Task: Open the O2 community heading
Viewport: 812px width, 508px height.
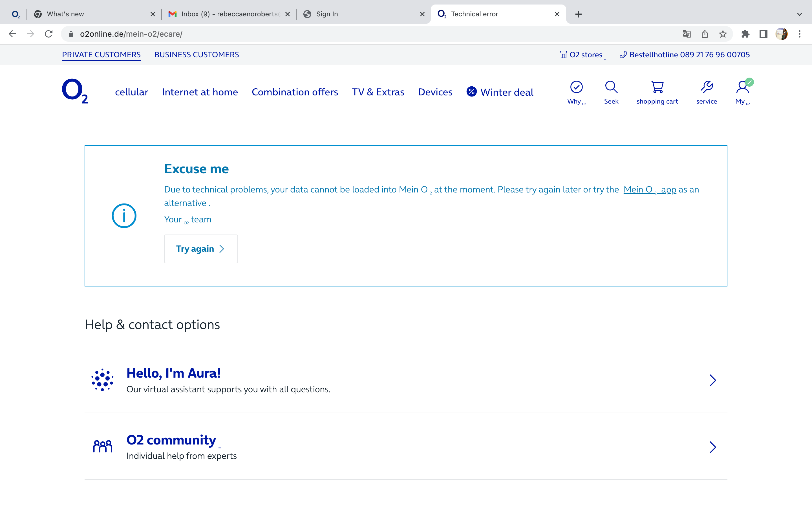Action: (x=171, y=440)
